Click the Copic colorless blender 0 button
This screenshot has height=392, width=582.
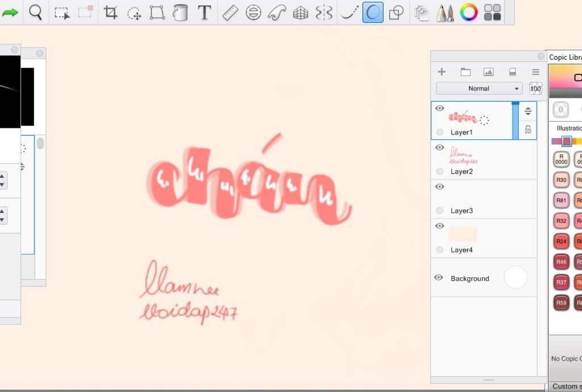click(x=560, y=110)
